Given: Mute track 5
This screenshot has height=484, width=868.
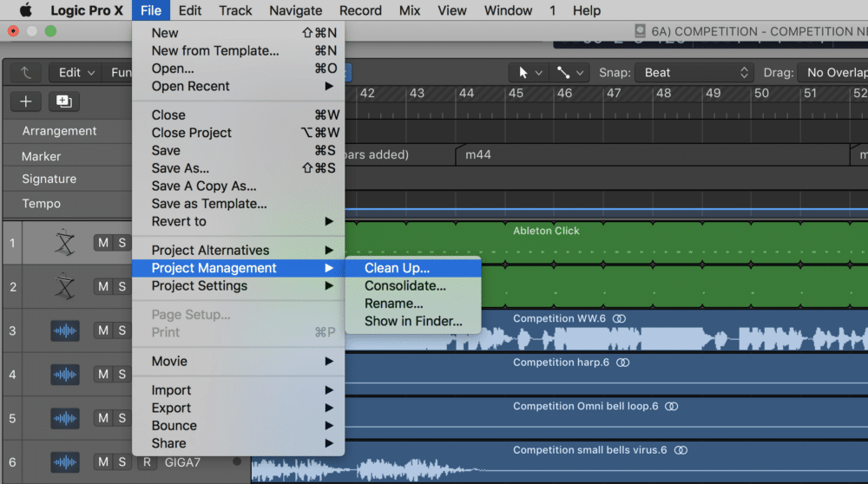Looking at the screenshot, I should [103, 418].
